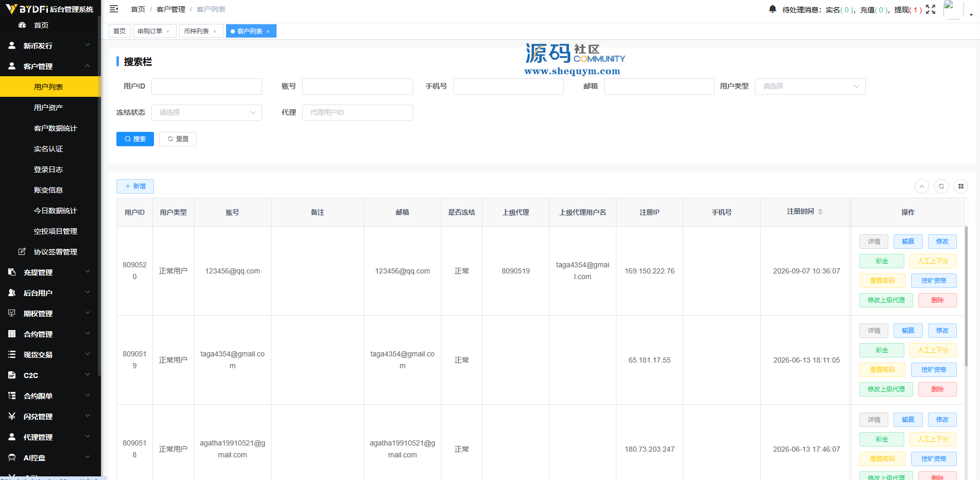Click the 新增 button above the table
This screenshot has height=480, width=980.
point(135,186)
